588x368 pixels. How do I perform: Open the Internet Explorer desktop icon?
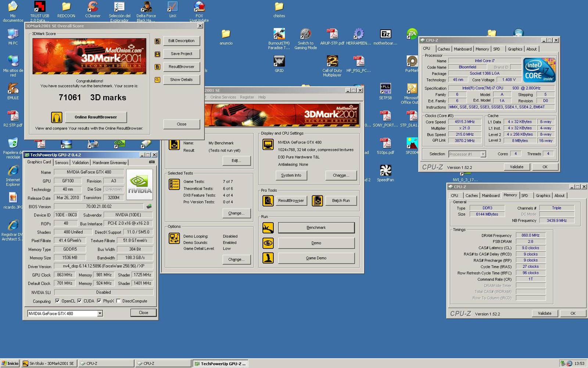[13, 176]
